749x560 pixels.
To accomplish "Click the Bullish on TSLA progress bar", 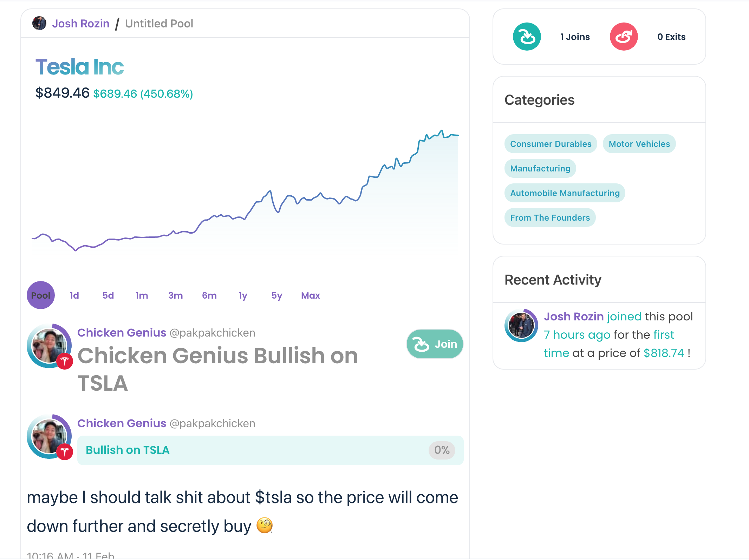I will [x=270, y=450].
